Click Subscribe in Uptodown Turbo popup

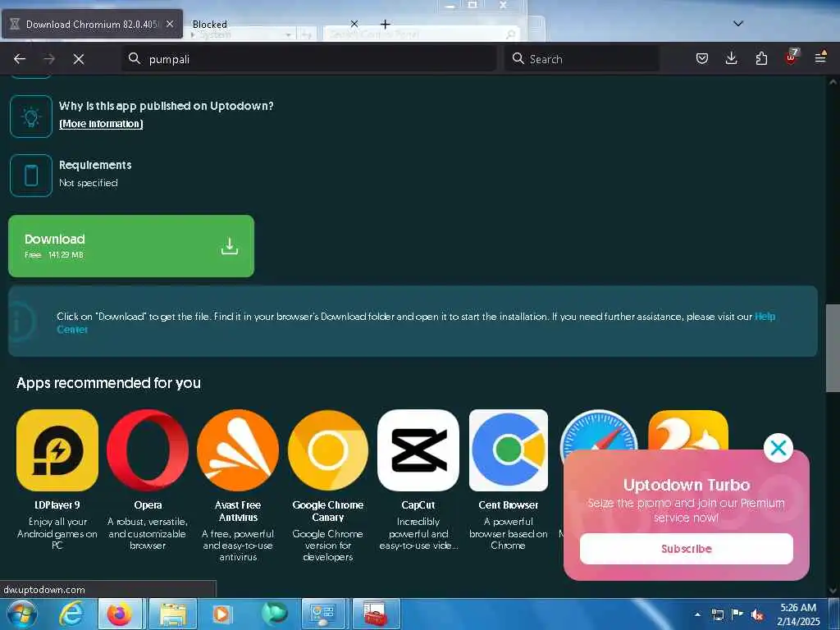tap(687, 549)
